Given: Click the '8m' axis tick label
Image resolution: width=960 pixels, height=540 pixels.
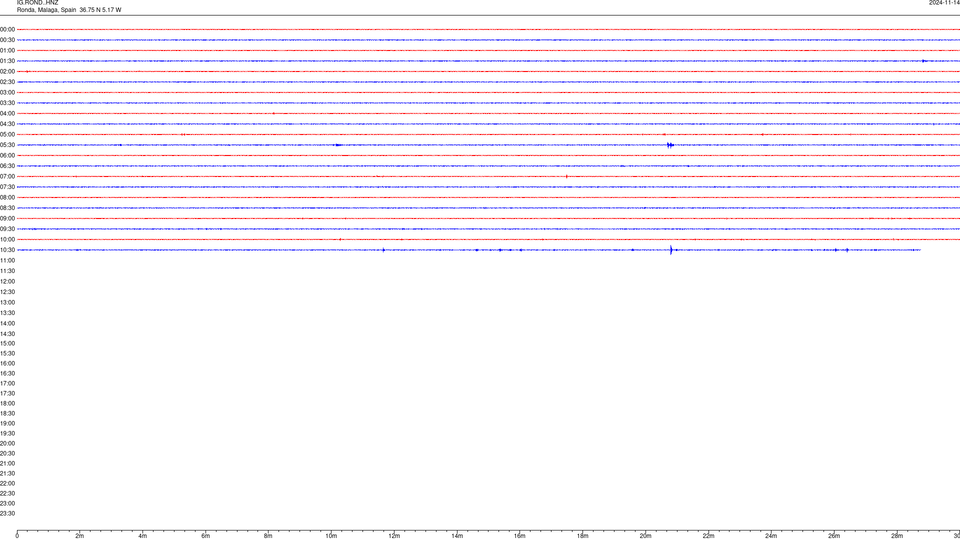Looking at the screenshot, I should (268, 536).
